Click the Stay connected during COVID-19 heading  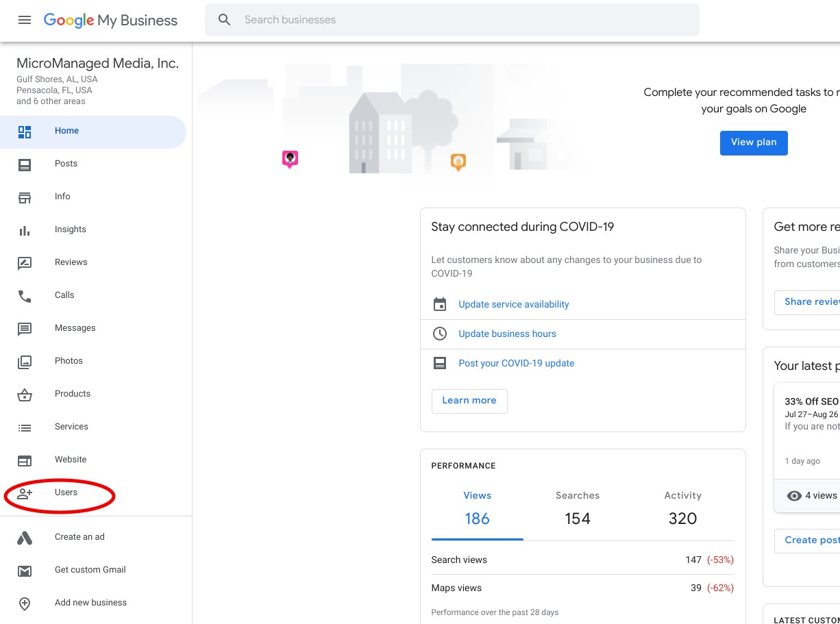[x=523, y=227]
